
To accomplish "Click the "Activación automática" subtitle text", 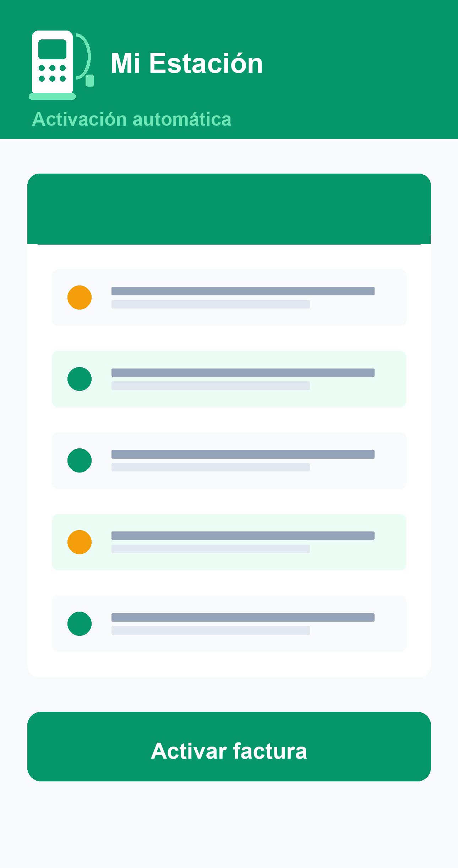I will click(x=132, y=119).
